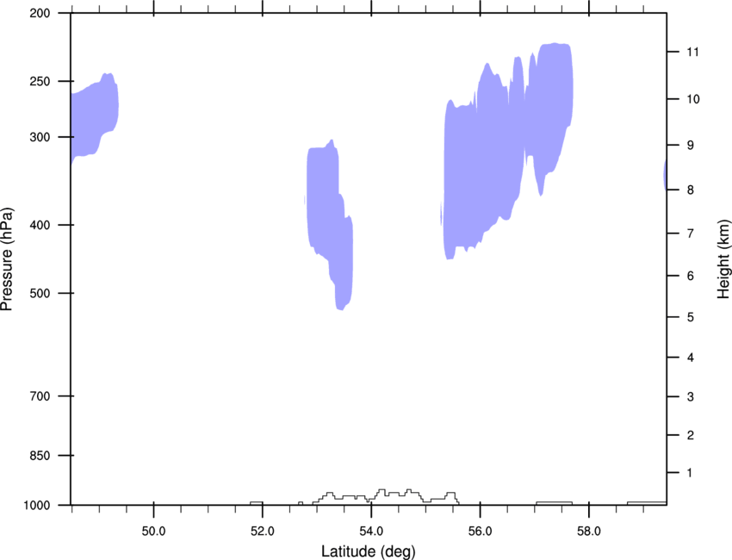Click the 52.0 latitude tick label

(x=263, y=532)
